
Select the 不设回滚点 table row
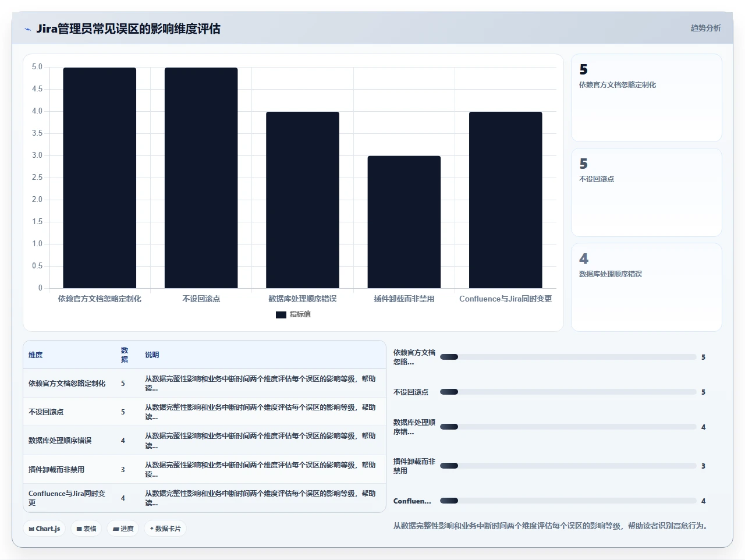click(204, 412)
